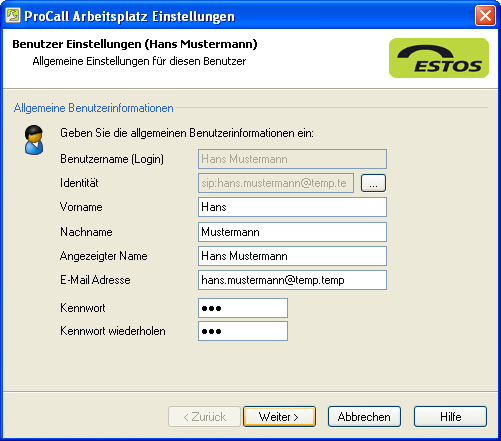Screen dimensions: 501x441
Task: Click the disabled Identität sip field
Action: point(276,183)
